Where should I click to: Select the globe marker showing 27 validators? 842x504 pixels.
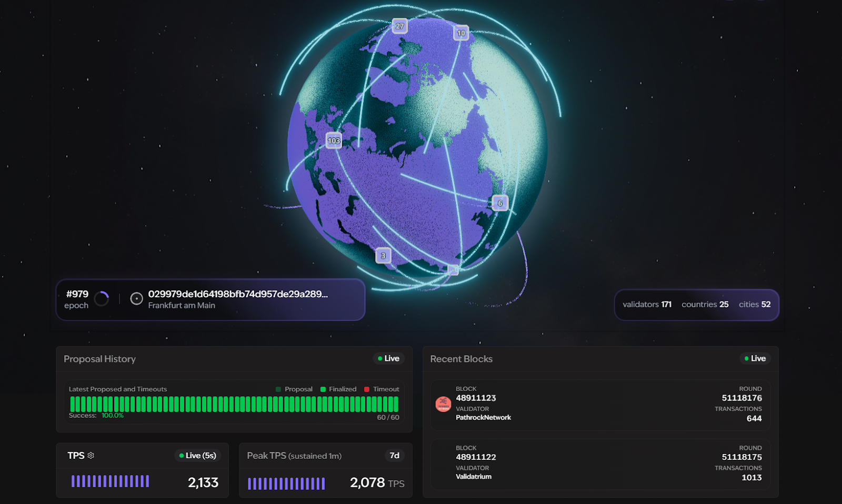pos(399,25)
